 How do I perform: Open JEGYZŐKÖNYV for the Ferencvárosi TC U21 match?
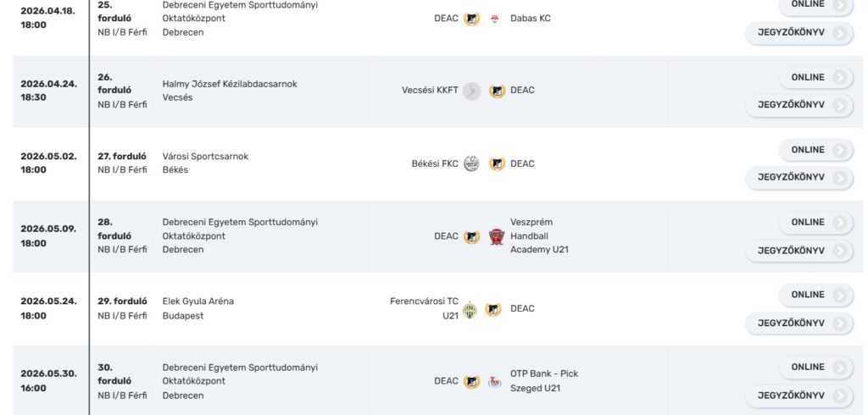tap(799, 324)
